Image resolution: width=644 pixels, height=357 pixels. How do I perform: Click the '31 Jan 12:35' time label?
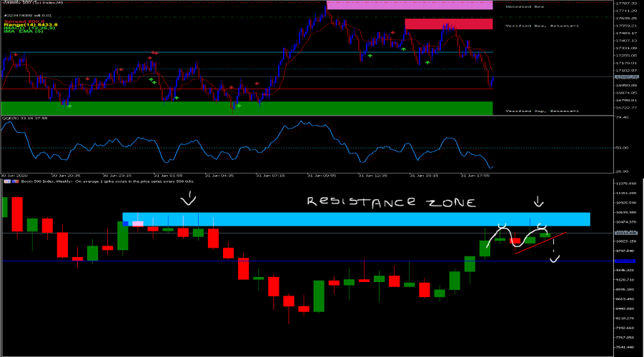point(372,175)
